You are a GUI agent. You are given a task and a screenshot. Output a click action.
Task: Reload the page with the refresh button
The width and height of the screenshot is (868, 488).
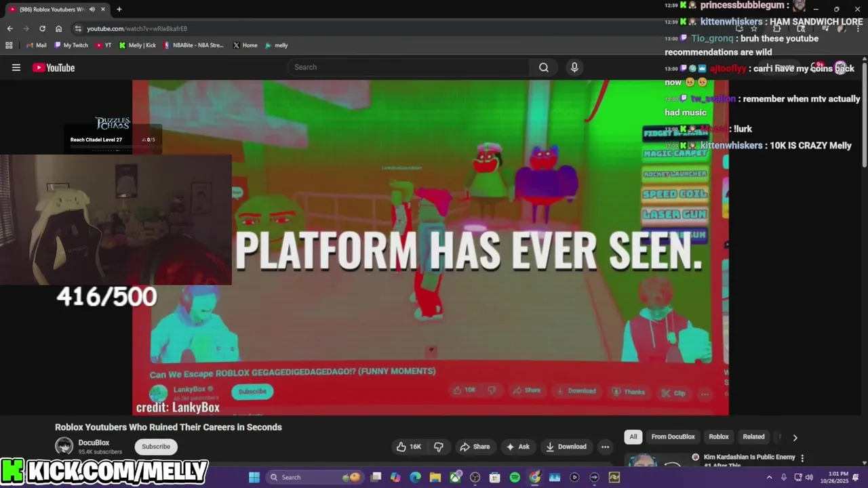click(42, 28)
